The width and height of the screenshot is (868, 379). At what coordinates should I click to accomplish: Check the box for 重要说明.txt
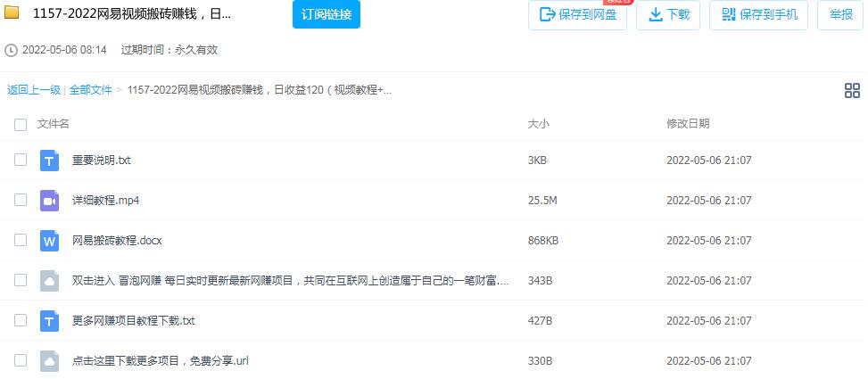pos(21,160)
